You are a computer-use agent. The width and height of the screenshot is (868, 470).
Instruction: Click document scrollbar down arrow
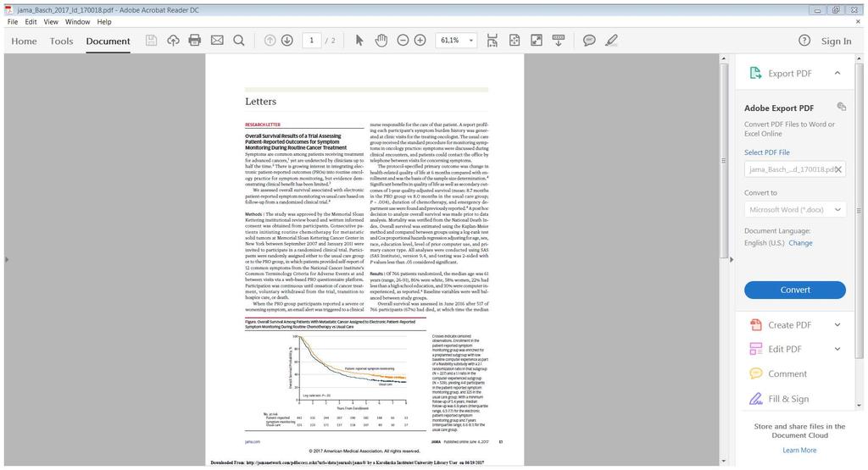[x=723, y=462]
